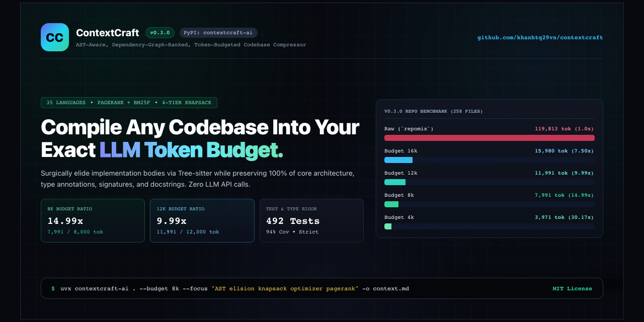The width and height of the screenshot is (644, 322).
Task: Select the 8K Budget Ratio 14.99x card
Action: (93, 221)
